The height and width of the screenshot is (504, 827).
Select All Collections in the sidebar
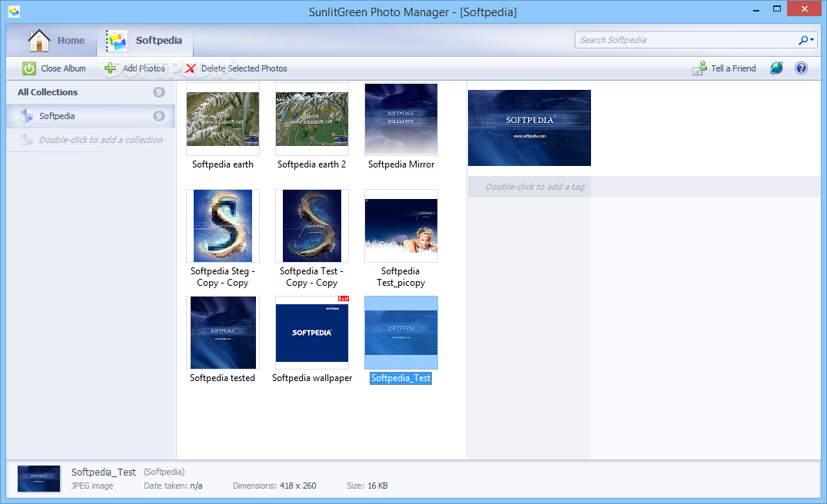pyautogui.click(x=91, y=92)
